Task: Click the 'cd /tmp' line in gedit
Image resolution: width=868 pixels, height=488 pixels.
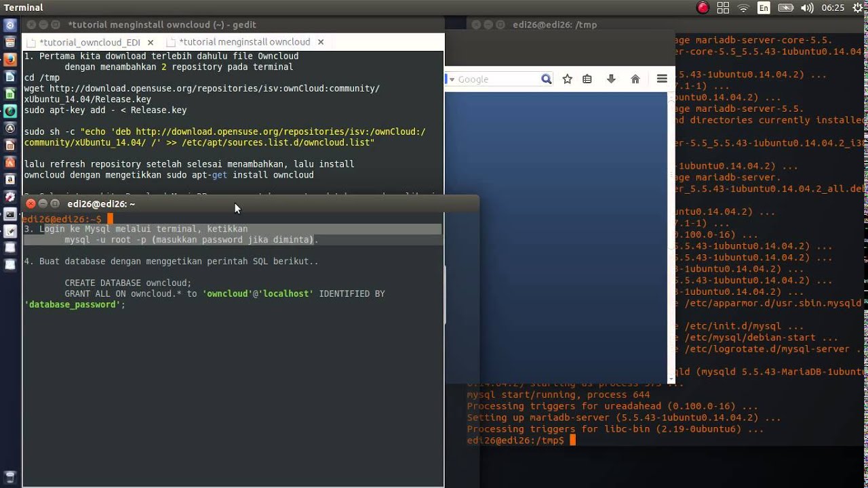Action: point(42,77)
